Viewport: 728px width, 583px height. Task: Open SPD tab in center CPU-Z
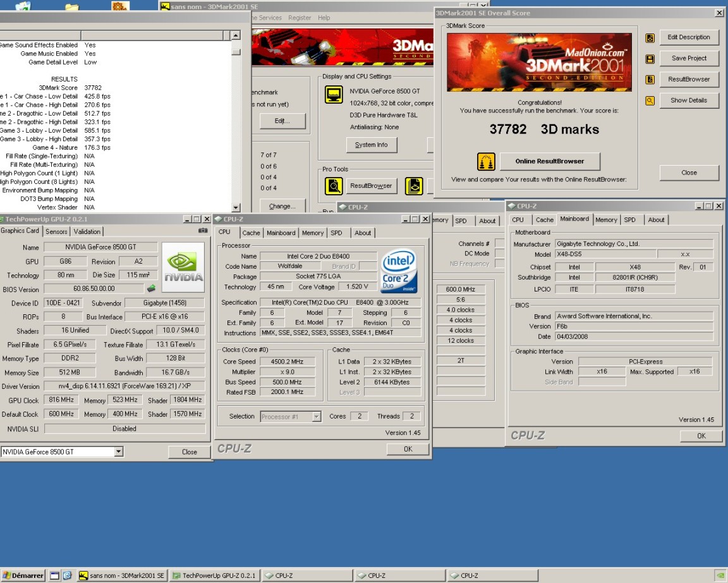click(x=337, y=233)
